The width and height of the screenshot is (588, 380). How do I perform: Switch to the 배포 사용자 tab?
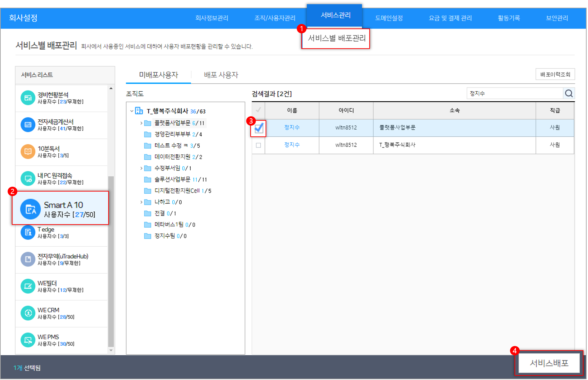(x=221, y=75)
